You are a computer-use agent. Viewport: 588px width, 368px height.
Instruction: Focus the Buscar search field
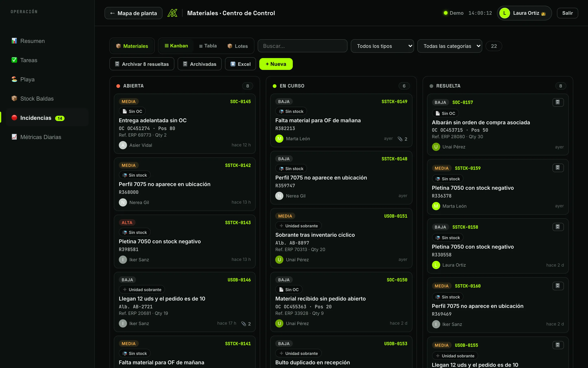click(302, 46)
